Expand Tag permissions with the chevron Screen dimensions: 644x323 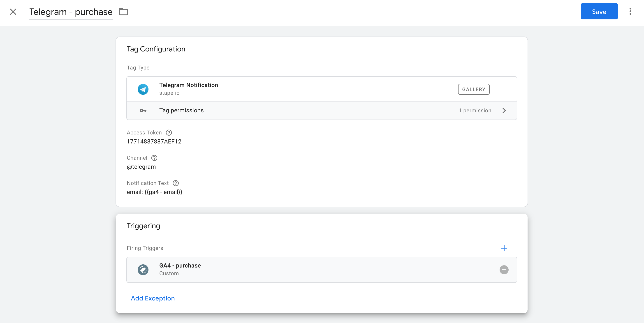pos(504,111)
